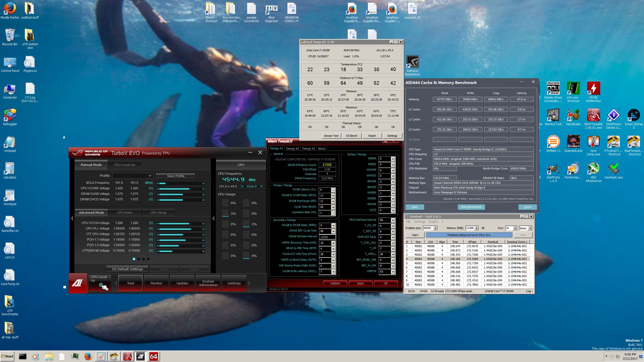Click the system tray volume icon
Screen dimensions: 644x362
[612, 356]
